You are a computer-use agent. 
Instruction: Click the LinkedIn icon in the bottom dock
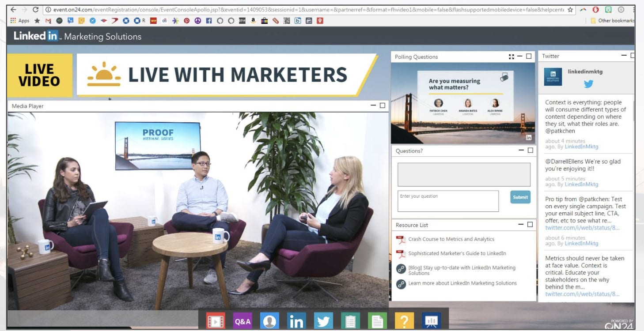tap(296, 321)
